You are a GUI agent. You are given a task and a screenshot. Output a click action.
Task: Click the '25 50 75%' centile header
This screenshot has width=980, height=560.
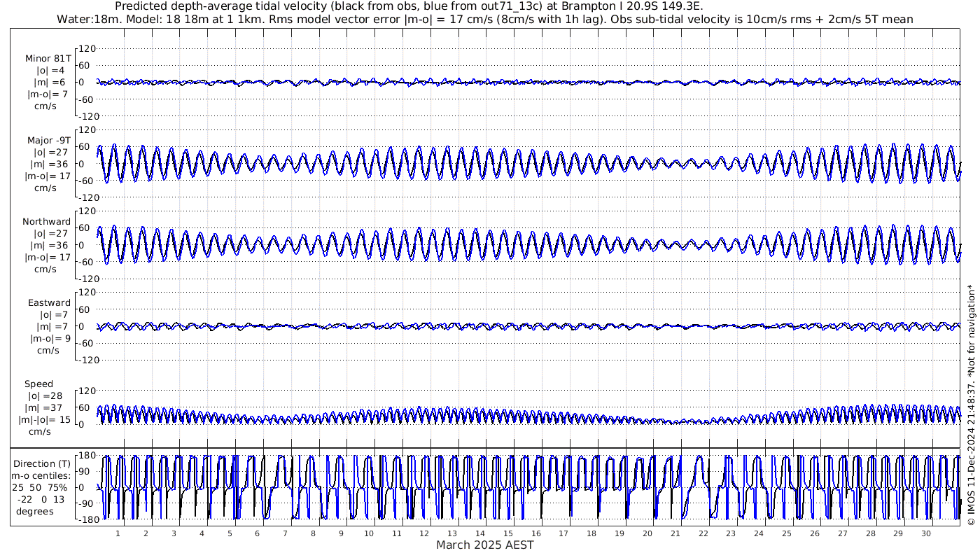pyautogui.click(x=39, y=487)
